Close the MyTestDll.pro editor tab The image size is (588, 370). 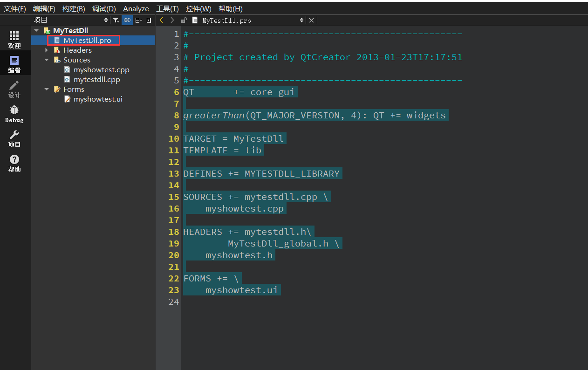point(311,20)
